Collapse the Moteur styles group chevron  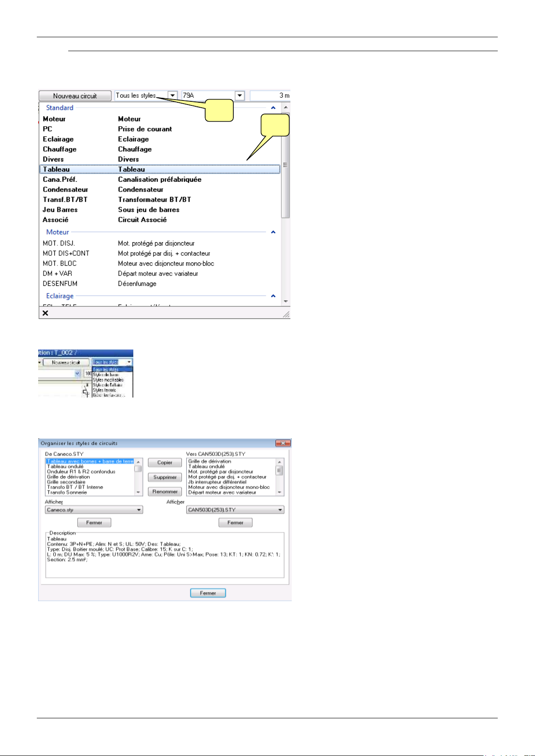pos(273,232)
